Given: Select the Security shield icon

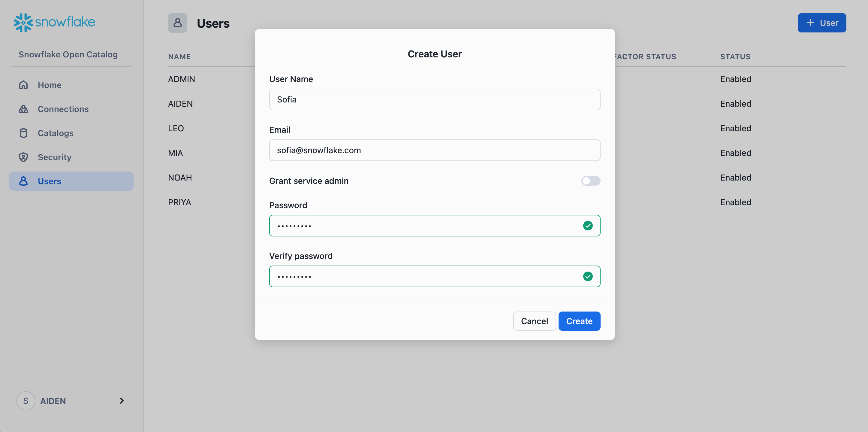Looking at the screenshot, I should pos(23,157).
